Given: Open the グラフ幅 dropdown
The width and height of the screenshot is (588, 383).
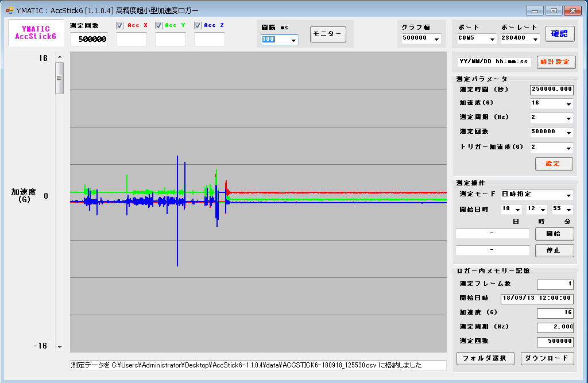Looking at the screenshot, I should (x=436, y=38).
